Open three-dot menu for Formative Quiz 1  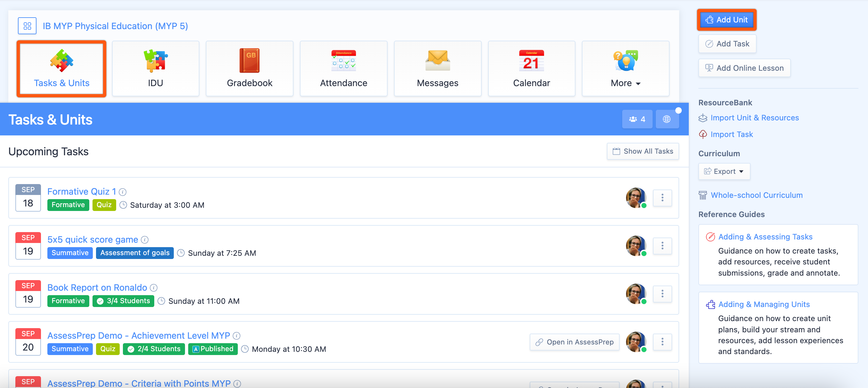click(x=662, y=198)
